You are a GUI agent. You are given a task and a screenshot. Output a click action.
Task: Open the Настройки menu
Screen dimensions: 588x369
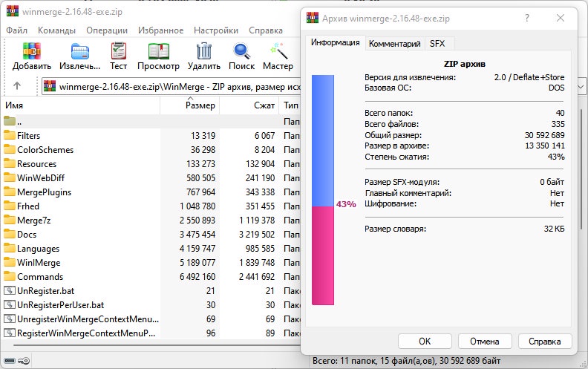coord(216,30)
